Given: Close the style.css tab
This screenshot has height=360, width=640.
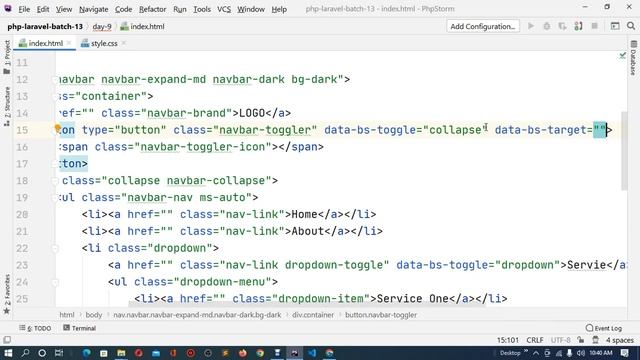Looking at the screenshot, I should 124,43.
